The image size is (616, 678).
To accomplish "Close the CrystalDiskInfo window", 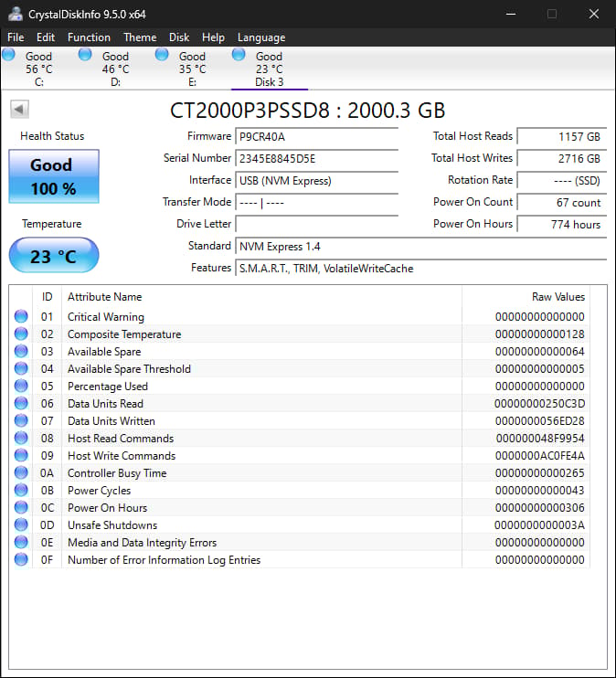I will (x=594, y=14).
